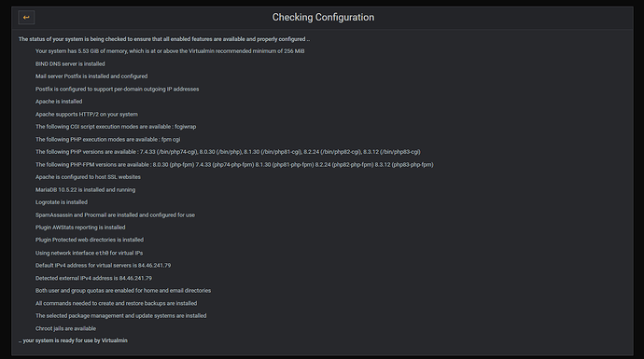The height and width of the screenshot is (359, 644).
Task: Click the system memory 5.53 GiB line
Action: point(170,51)
